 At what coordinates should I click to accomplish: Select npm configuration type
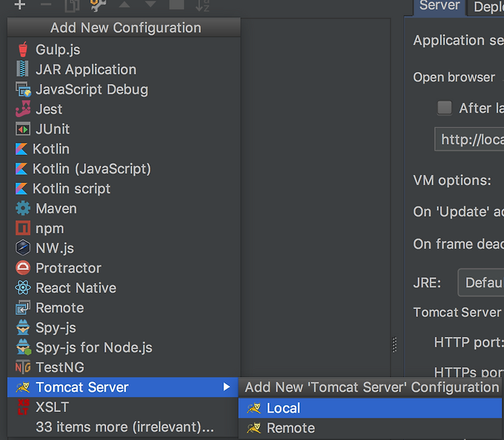124,228
